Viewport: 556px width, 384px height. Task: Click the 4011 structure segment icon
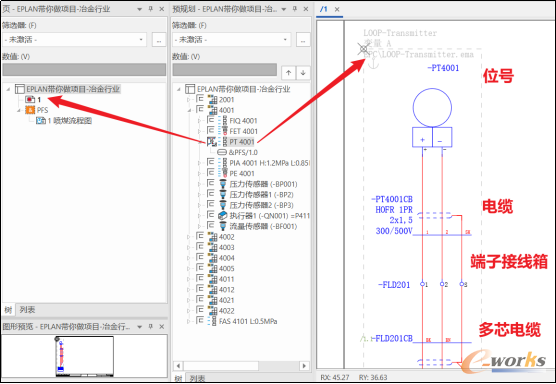click(212, 279)
